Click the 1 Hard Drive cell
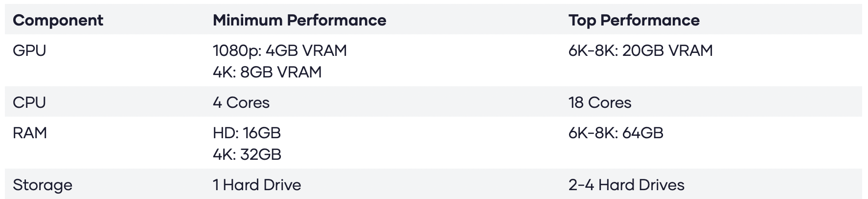This screenshot has width=868, height=199. (x=257, y=185)
